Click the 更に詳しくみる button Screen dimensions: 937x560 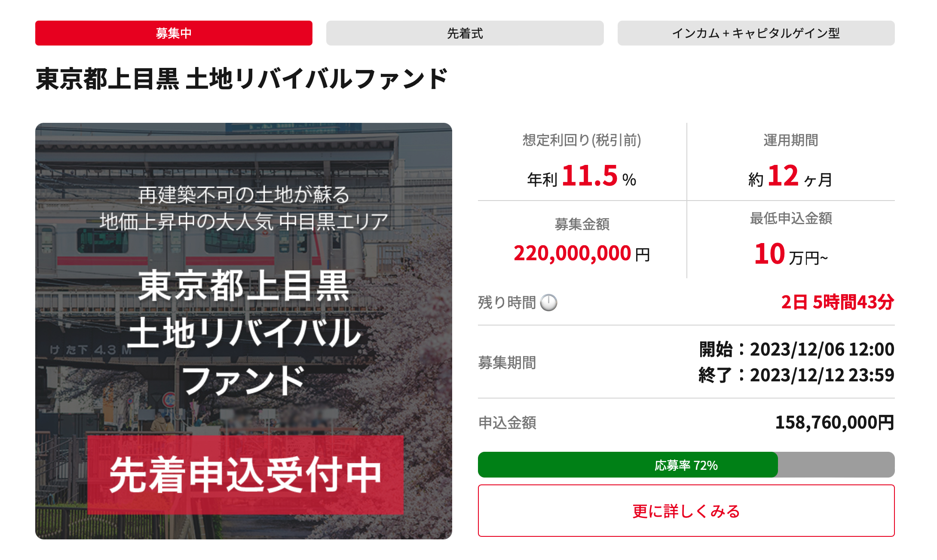pyautogui.click(x=686, y=511)
